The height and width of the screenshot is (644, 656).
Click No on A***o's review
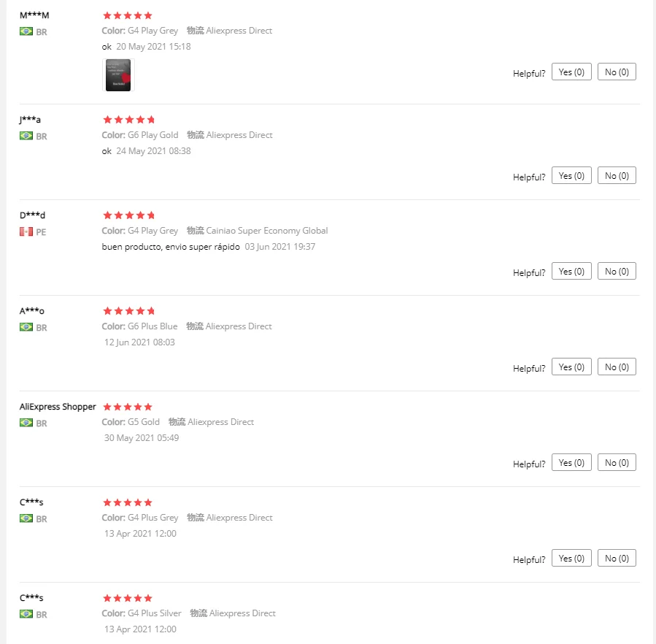click(x=617, y=367)
